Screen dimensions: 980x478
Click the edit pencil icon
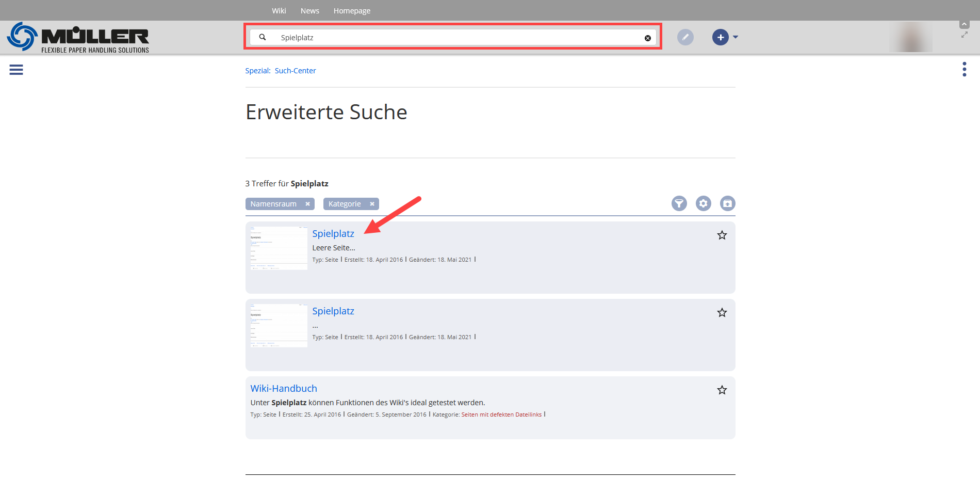pyautogui.click(x=685, y=37)
